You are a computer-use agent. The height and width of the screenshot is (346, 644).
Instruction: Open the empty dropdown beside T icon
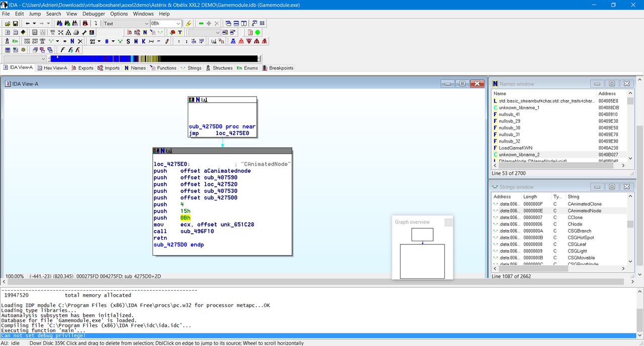[218, 33]
